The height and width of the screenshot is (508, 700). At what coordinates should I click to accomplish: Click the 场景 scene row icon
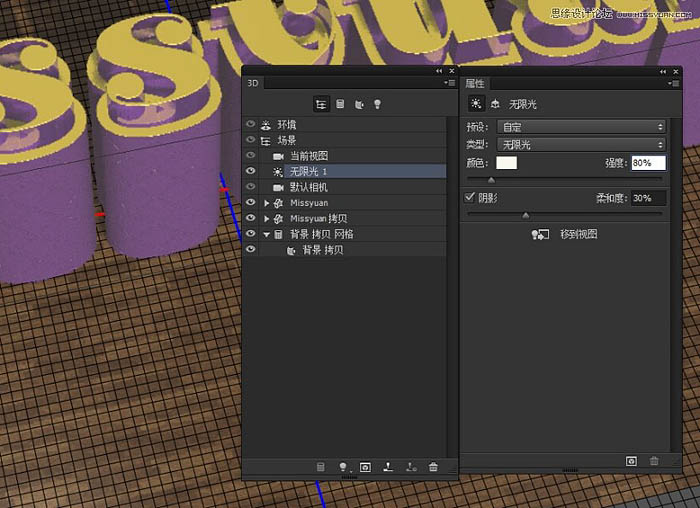point(266,141)
